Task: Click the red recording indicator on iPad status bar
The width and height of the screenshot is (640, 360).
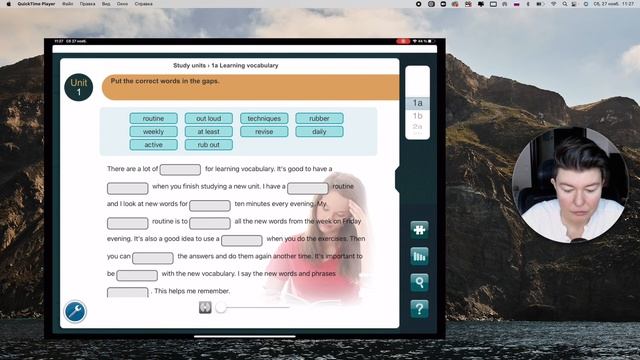Action: [403, 41]
